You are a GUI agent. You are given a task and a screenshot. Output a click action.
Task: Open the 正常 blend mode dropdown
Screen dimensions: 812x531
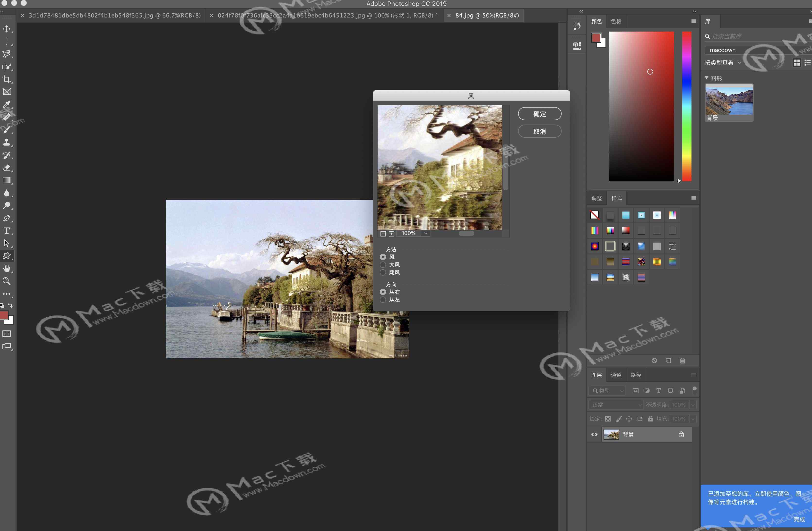(616, 405)
